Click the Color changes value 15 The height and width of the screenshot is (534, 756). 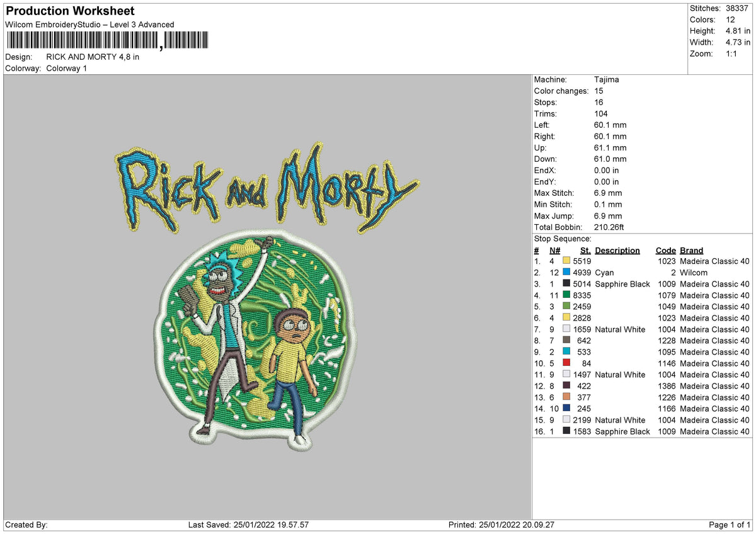599,91
